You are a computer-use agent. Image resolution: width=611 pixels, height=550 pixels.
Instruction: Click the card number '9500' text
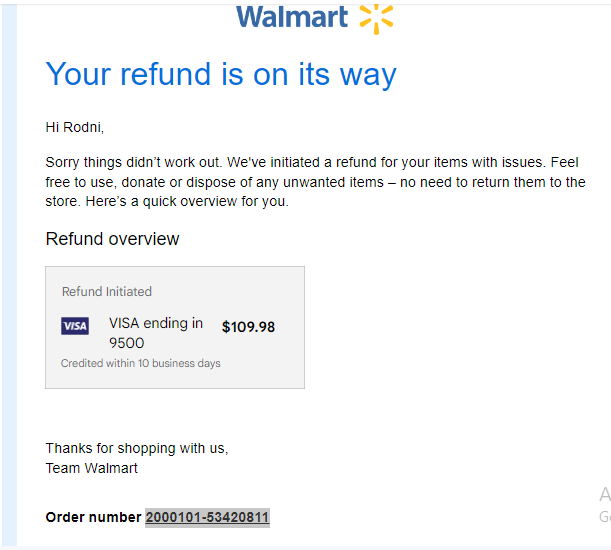click(x=127, y=343)
